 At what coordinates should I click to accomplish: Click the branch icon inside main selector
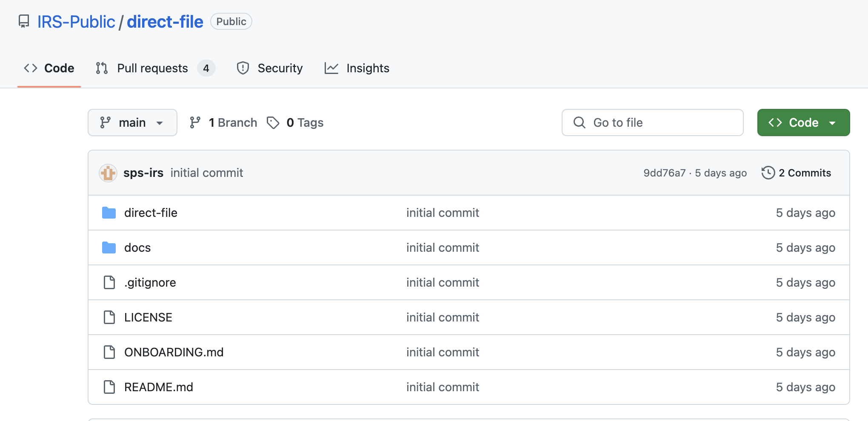point(105,122)
